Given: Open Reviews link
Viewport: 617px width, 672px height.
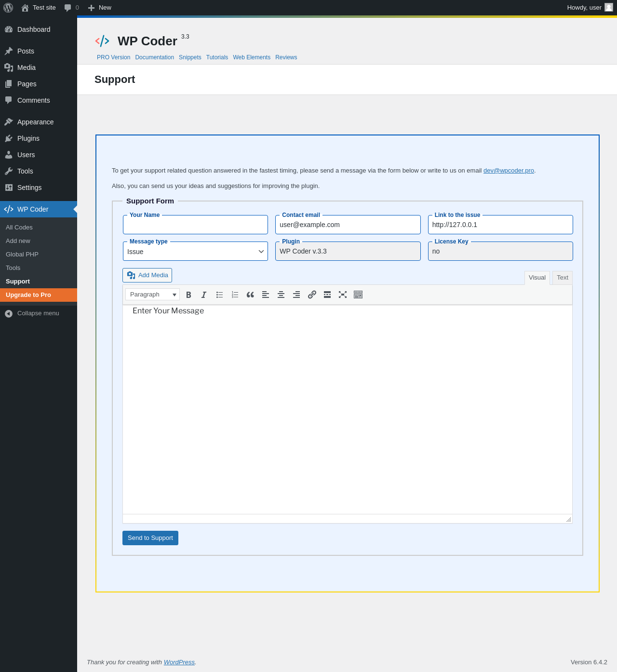Looking at the screenshot, I should point(286,57).
